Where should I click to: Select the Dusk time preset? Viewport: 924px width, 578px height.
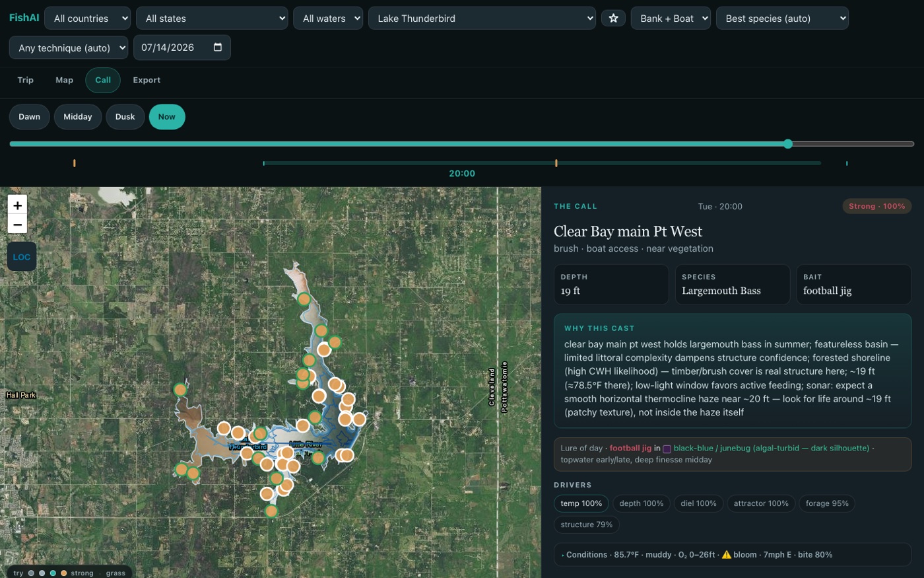click(125, 117)
